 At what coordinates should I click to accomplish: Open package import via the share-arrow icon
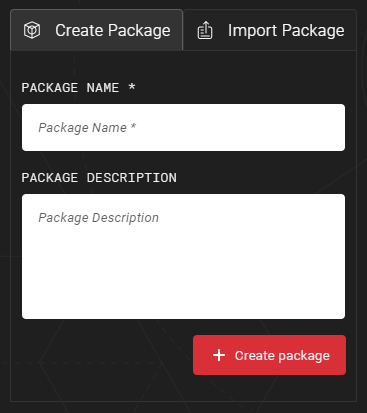point(205,30)
